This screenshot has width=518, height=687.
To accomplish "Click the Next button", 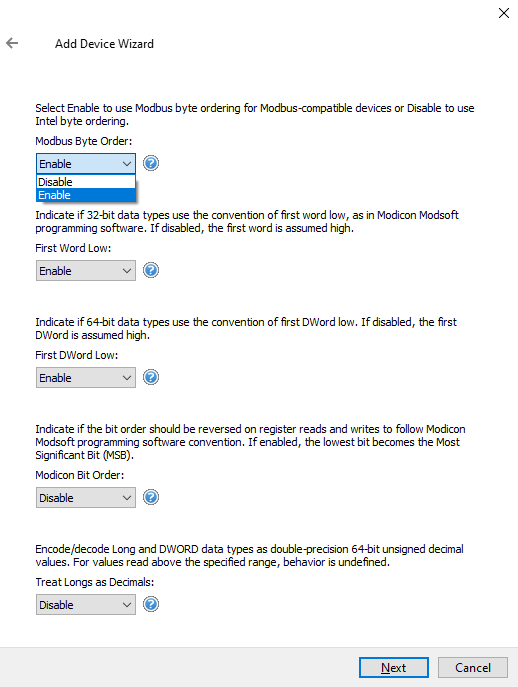I will (394, 668).
